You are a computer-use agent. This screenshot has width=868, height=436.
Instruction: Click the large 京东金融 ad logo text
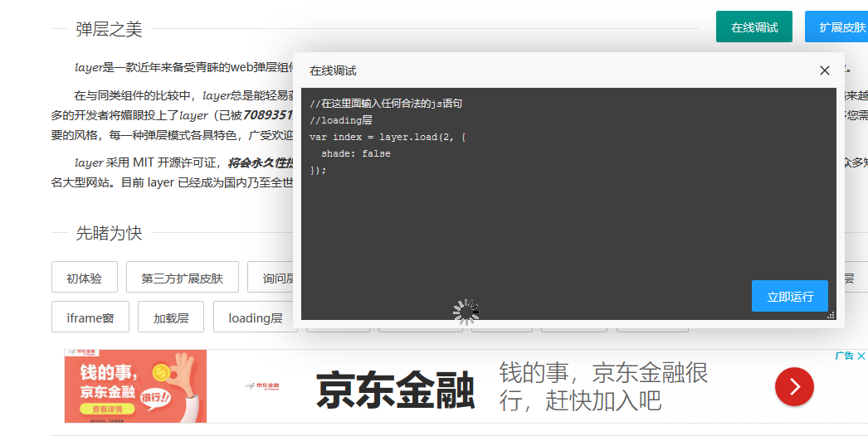pos(395,390)
